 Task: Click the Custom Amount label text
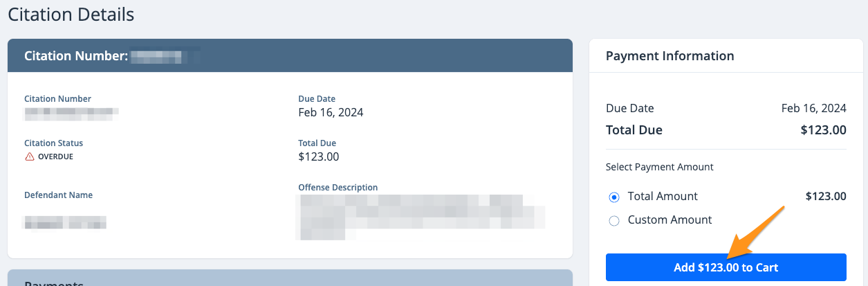(x=670, y=220)
